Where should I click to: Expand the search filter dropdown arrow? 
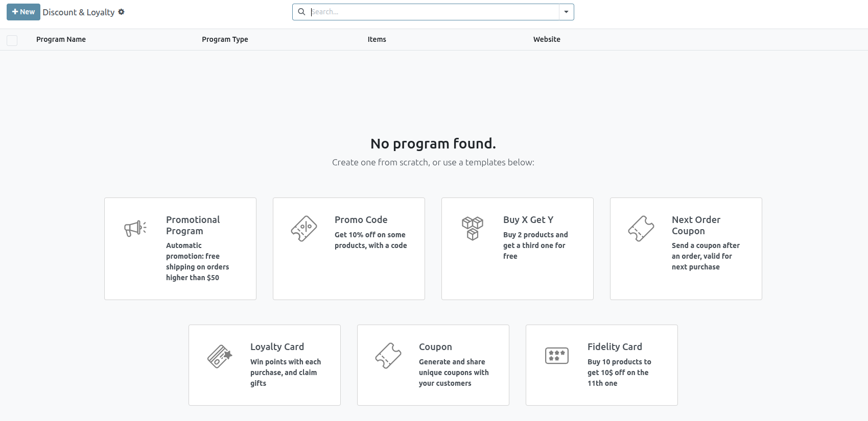click(566, 12)
